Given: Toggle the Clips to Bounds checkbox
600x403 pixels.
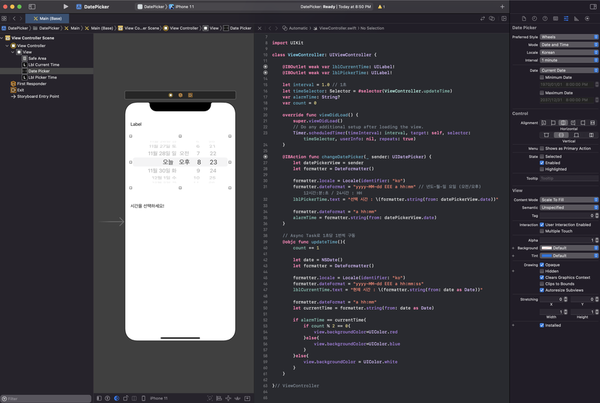Looking at the screenshot, I should point(542,284).
